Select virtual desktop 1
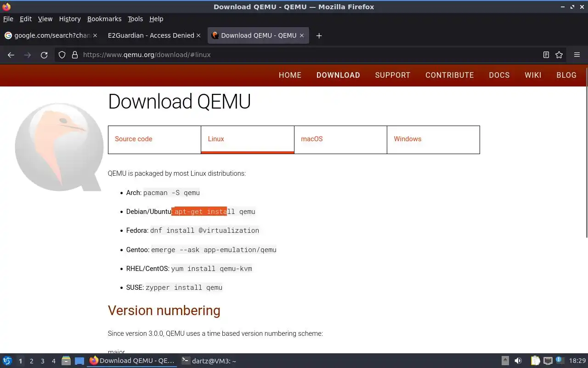 tap(20, 361)
